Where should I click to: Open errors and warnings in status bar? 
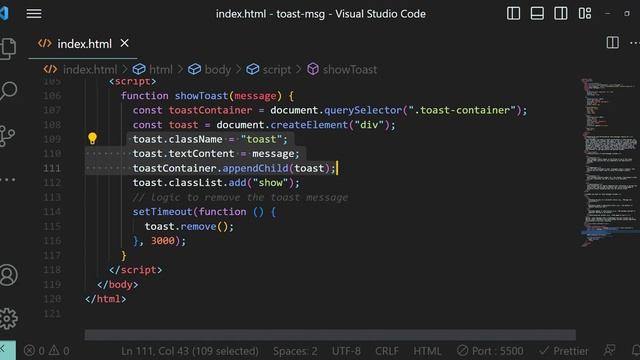coord(47,351)
